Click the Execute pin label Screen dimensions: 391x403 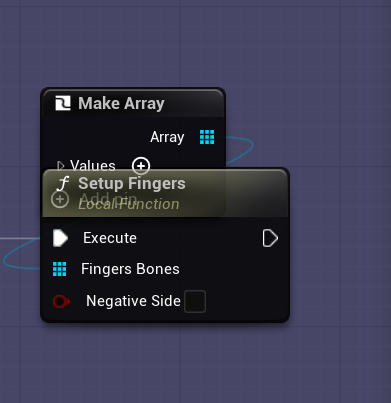(110, 238)
